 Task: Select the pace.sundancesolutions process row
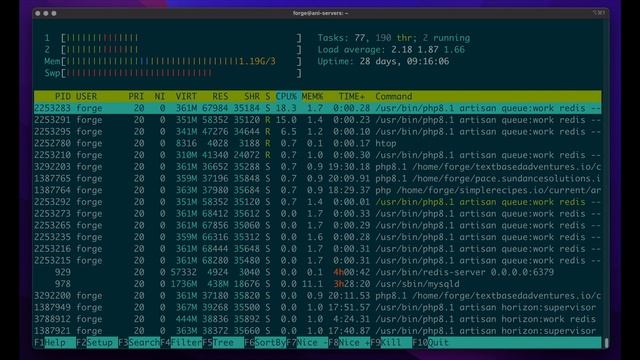[318, 178]
